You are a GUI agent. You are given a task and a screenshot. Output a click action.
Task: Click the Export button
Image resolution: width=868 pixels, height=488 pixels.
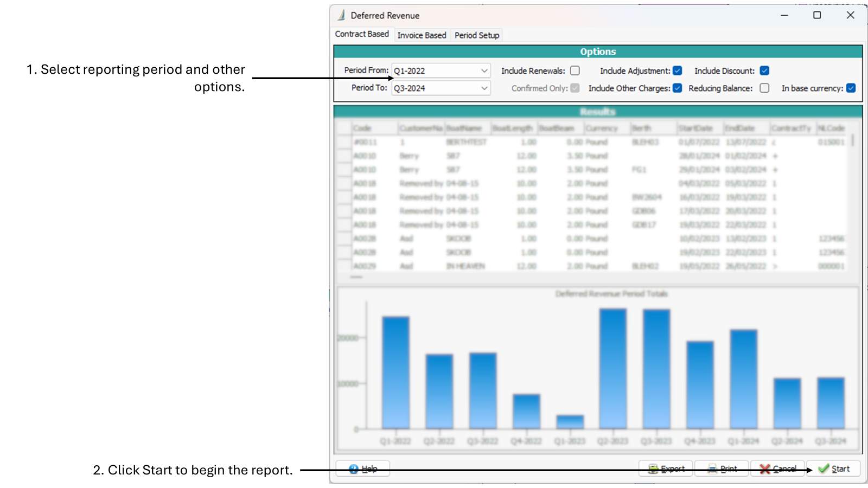click(x=666, y=469)
